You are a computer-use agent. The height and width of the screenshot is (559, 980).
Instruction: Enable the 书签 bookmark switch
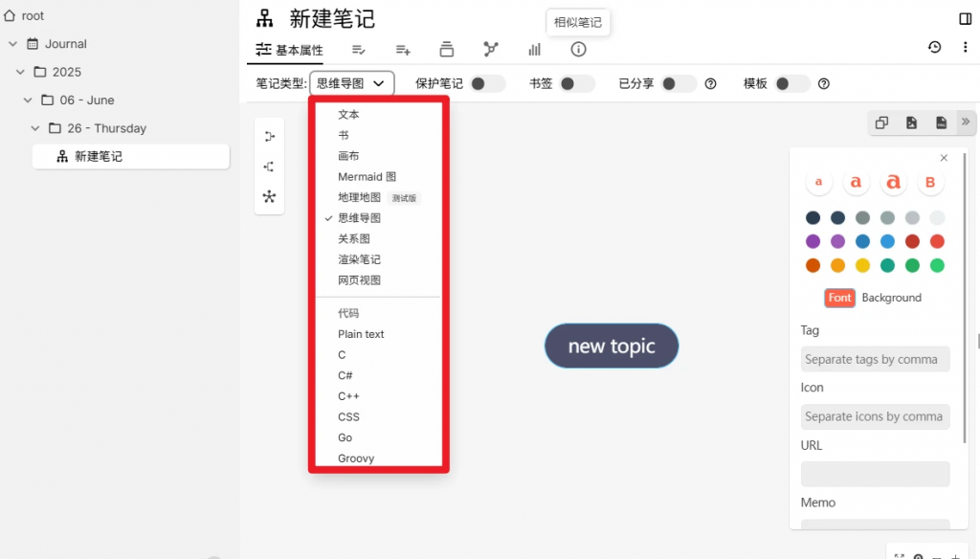(x=577, y=84)
